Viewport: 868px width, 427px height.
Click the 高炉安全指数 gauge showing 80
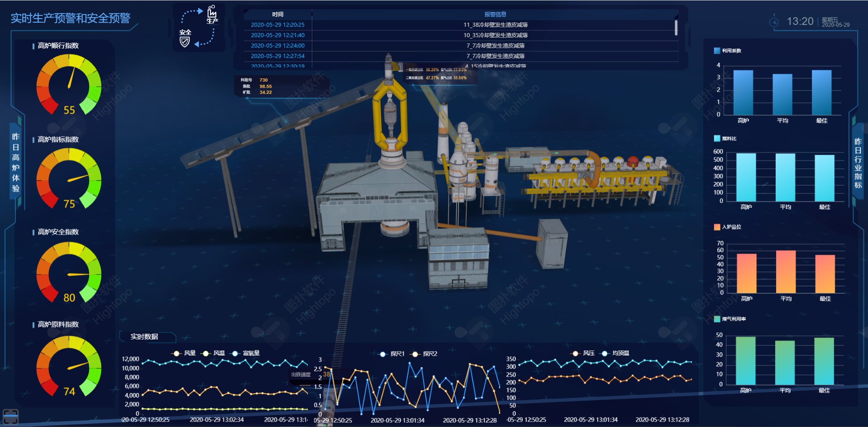(x=69, y=272)
